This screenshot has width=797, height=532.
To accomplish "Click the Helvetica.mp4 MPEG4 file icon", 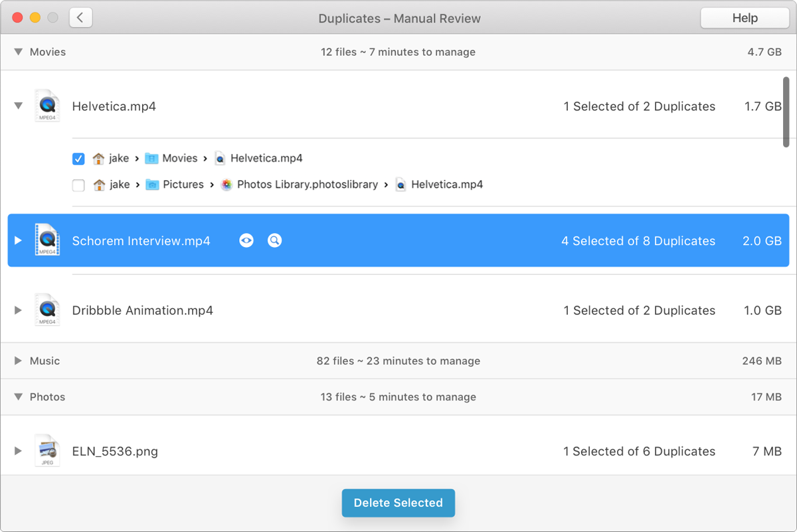I will click(47, 106).
